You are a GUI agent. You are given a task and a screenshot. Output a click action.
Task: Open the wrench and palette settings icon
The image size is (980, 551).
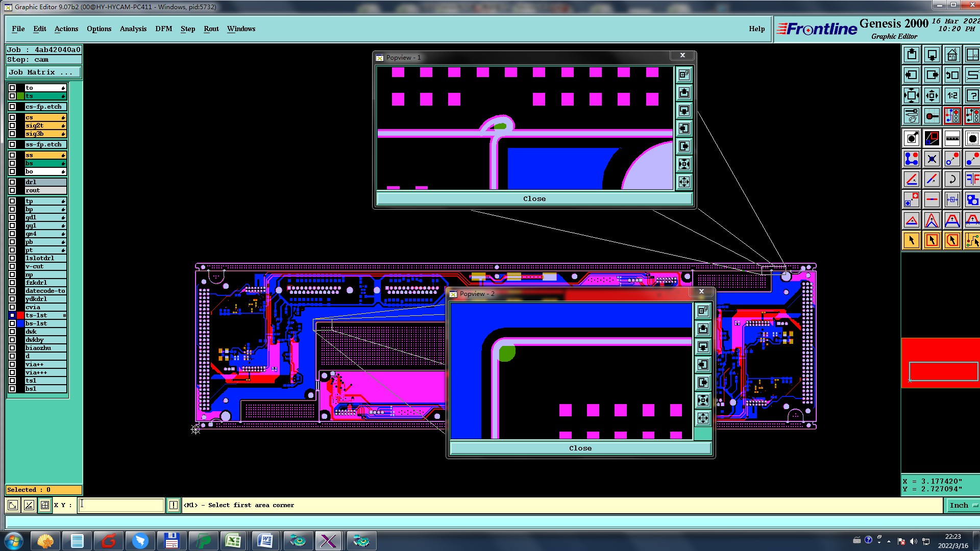pos(912,116)
